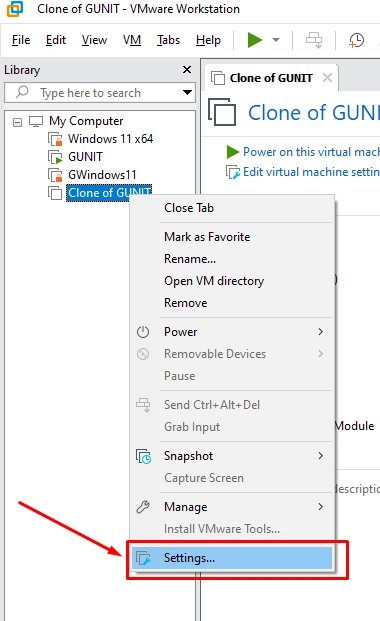
Task: Open the View menu
Action: (x=94, y=40)
